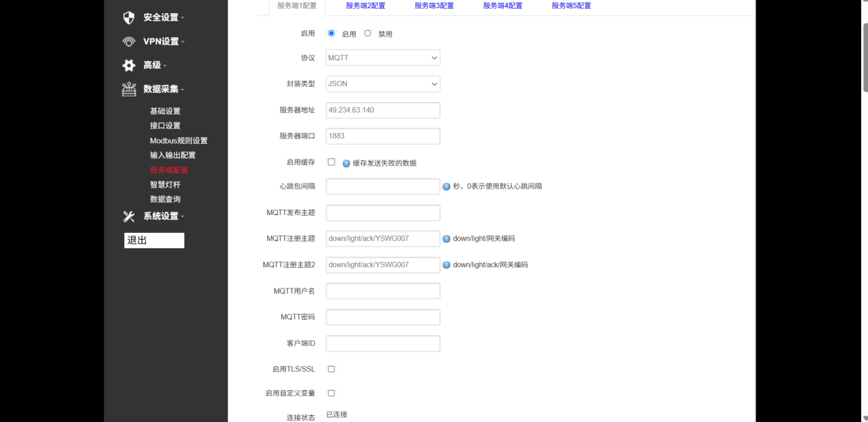Open the 服务端5配置 tab
The height and width of the screenshot is (422, 868).
tap(570, 5)
